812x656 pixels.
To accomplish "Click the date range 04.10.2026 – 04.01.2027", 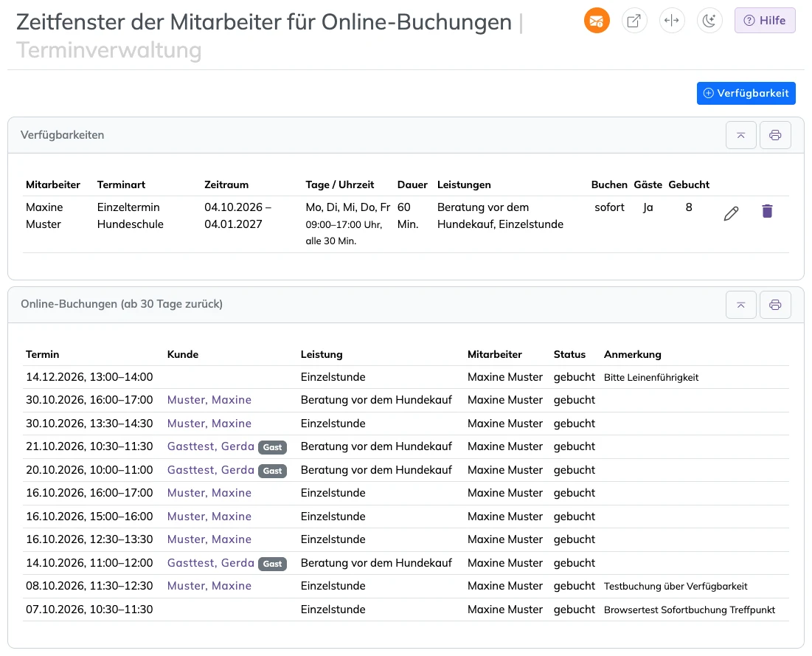I will coord(237,215).
